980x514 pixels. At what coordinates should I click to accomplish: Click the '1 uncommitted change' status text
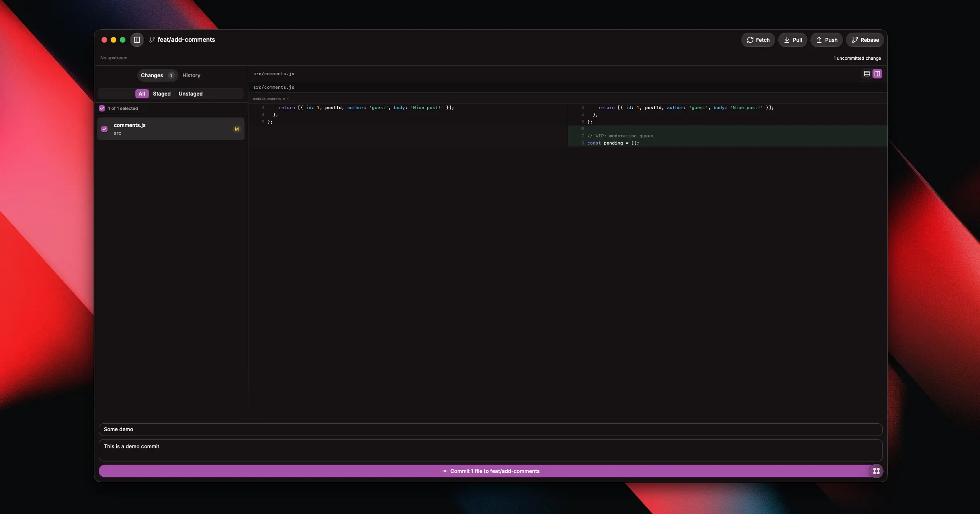[x=857, y=58]
